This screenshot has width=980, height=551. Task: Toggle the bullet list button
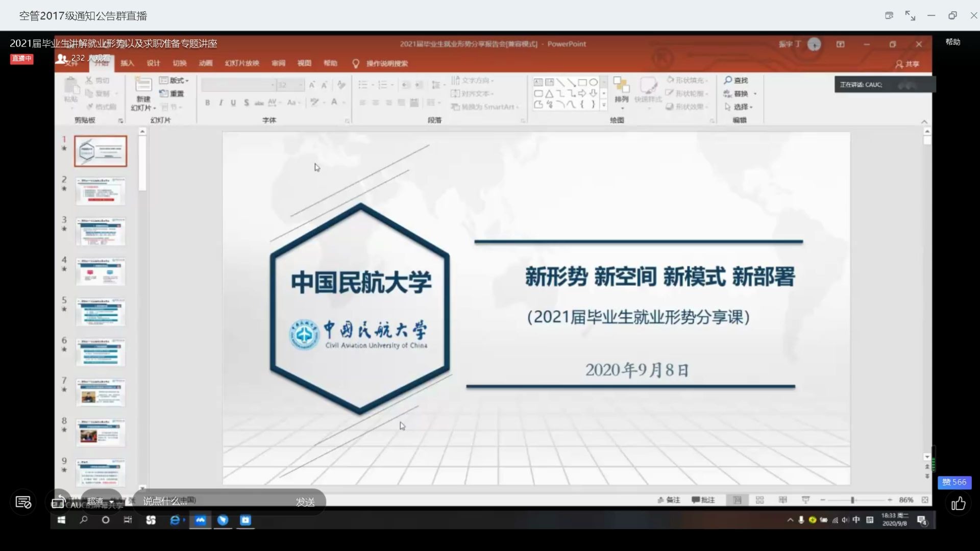coord(363,85)
